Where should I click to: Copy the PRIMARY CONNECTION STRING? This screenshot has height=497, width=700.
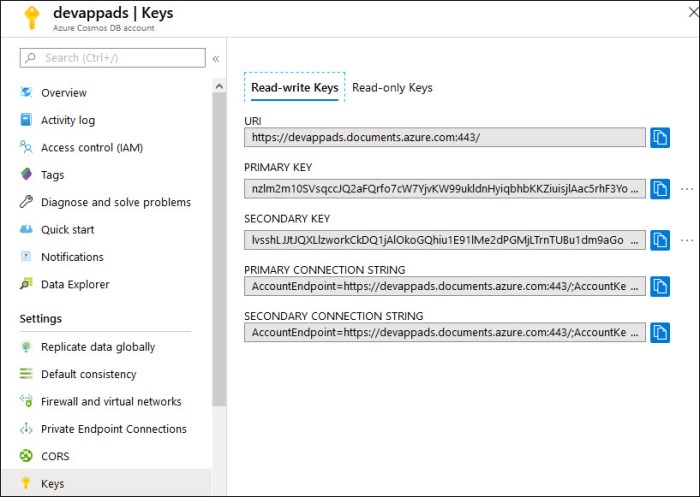(660, 286)
